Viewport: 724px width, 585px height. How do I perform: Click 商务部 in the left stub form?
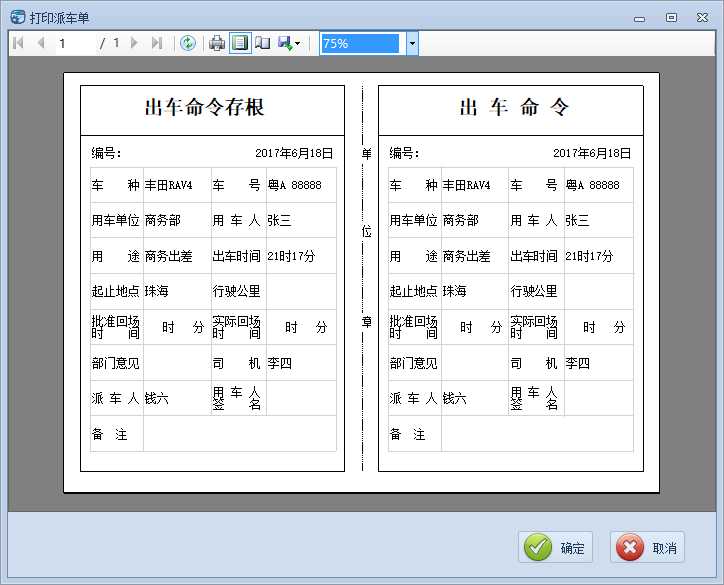click(x=163, y=220)
